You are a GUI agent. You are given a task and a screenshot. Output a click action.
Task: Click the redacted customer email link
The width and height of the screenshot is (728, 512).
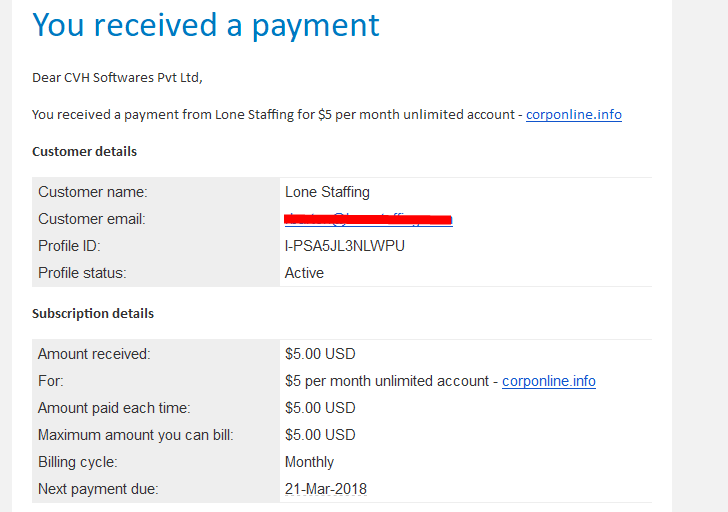368,219
